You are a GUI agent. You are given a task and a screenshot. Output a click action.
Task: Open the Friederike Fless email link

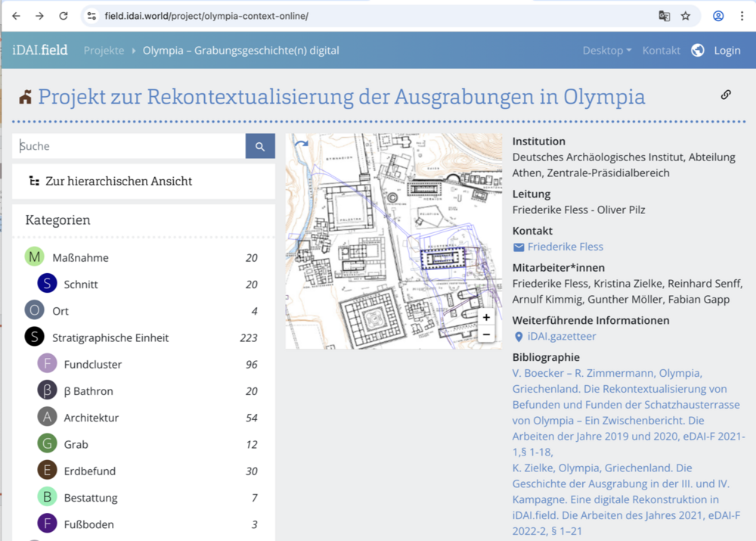(x=565, y=247)
